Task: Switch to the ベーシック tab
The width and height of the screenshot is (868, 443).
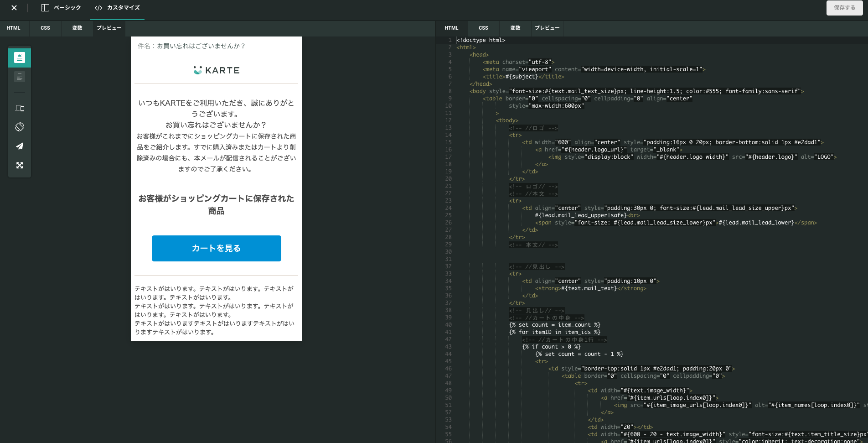Action: (61, 8)
